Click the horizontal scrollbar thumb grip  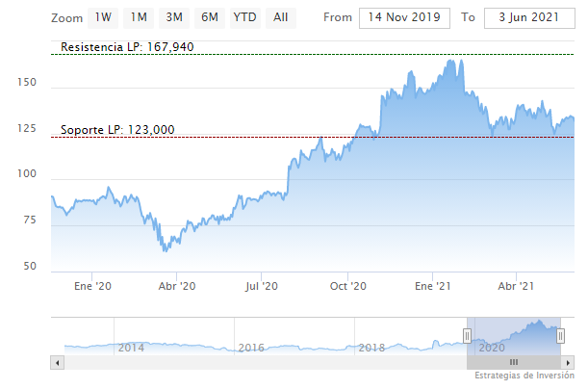[514, 361]
